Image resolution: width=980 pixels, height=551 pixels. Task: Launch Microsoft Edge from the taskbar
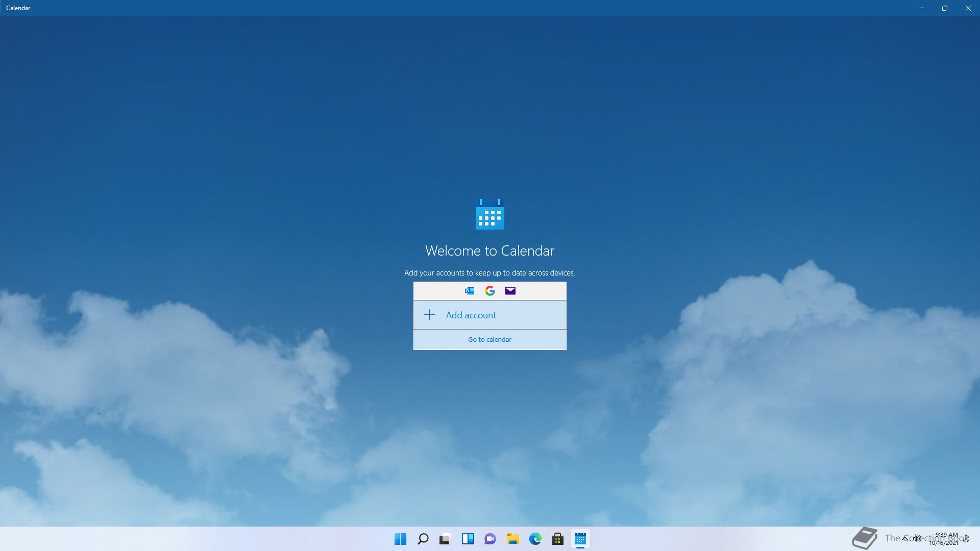[535, 539]
